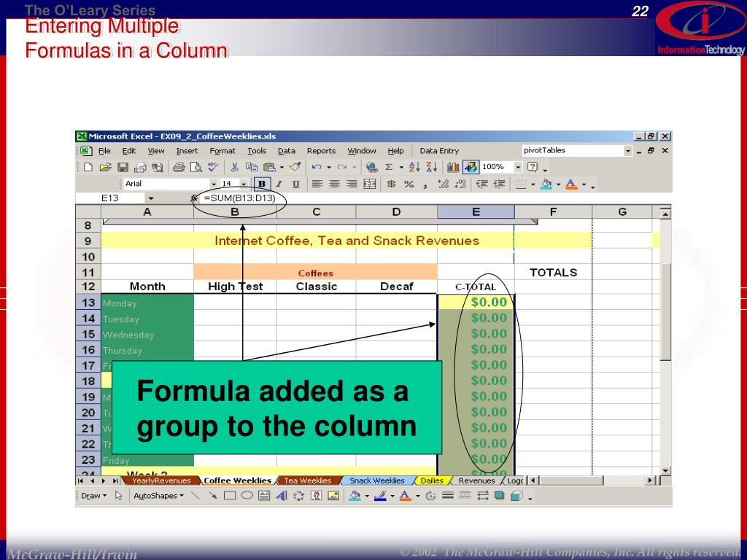Open the File menu
The image size is (747, 560).
pos(104,151)
